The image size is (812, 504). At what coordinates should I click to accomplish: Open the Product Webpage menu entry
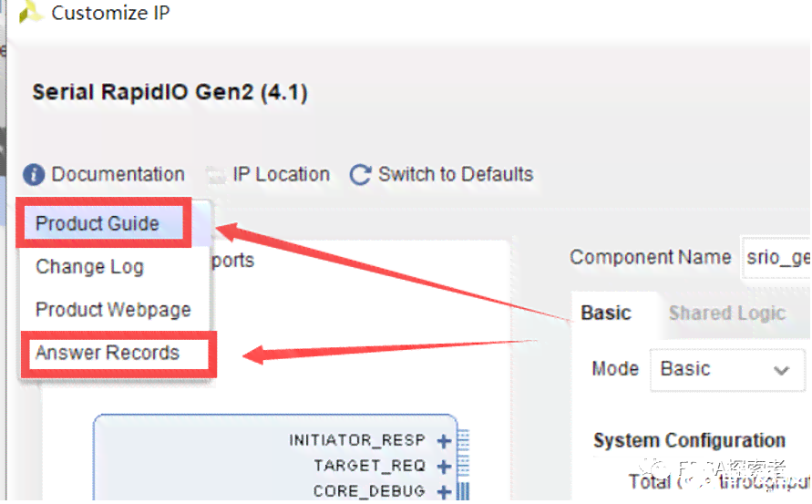pyautogui.click(x=115, y=310)
